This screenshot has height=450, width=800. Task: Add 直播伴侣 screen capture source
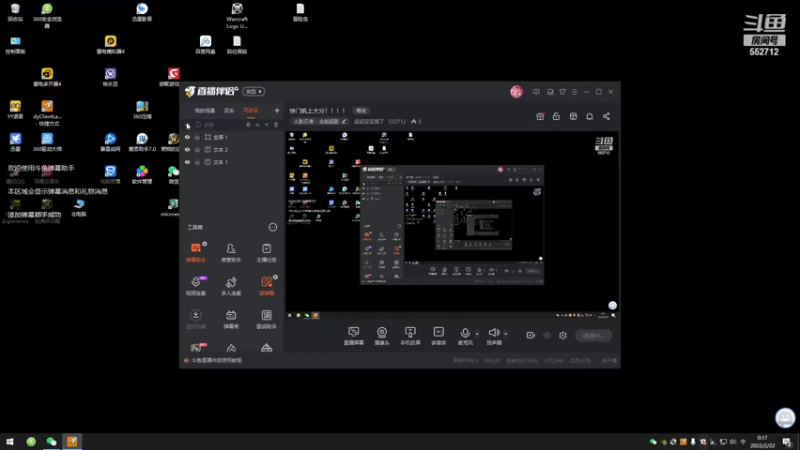[354, 336]
